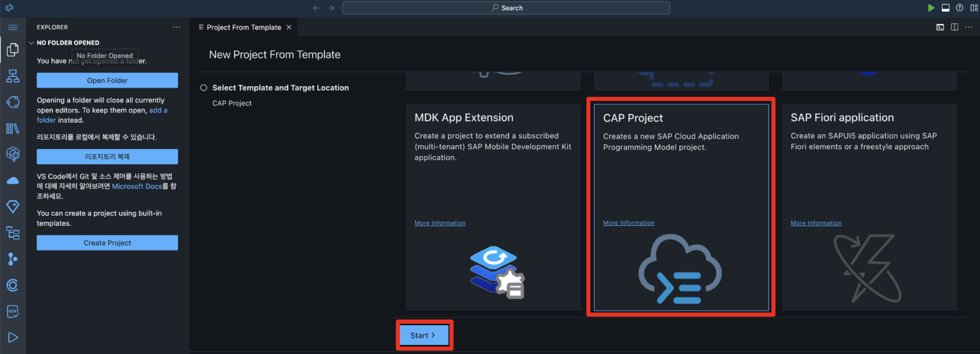Click the Open Folder button
Image resolution: width=980 pixels, height=354 pixels.
tap(107, 80)
